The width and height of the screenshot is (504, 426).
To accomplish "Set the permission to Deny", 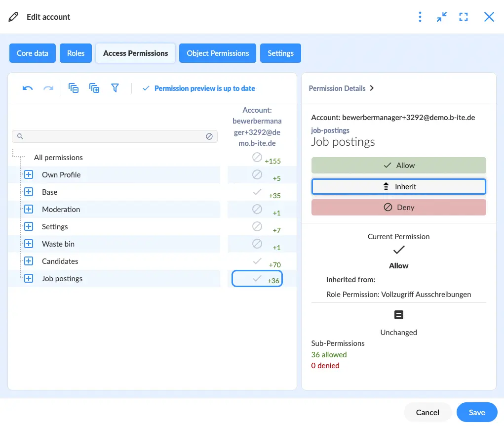I will (x=398, y=207).
